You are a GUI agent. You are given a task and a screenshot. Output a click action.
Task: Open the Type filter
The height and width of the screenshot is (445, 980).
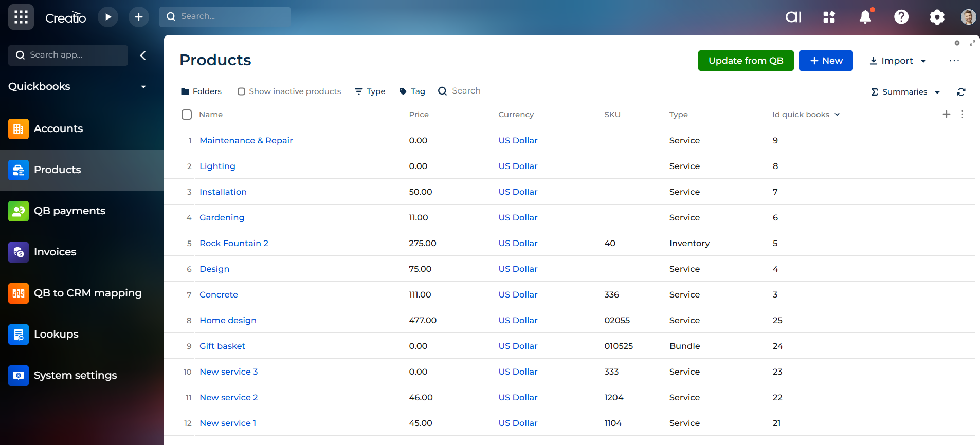pos(370,91)
